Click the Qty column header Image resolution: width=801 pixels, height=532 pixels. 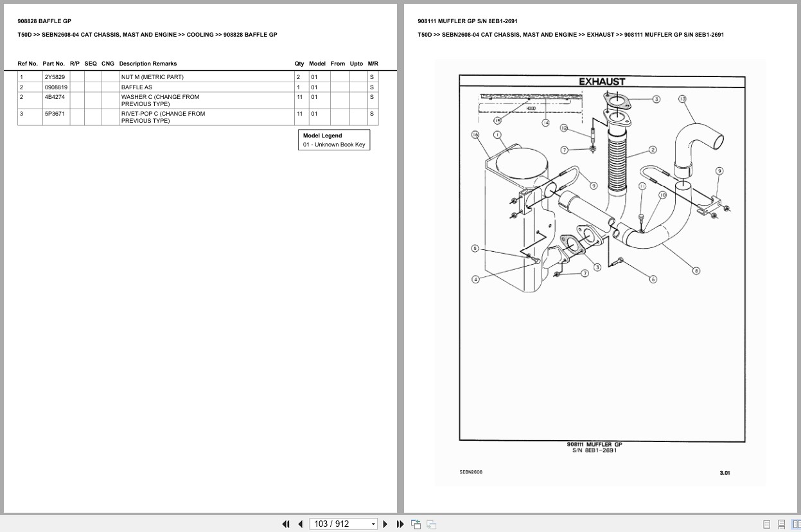299,64
